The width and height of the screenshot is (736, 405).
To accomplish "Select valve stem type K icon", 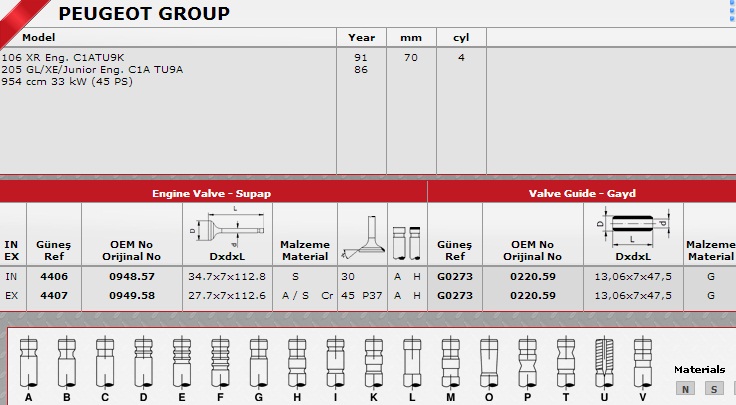I will (x=374, y=362).
